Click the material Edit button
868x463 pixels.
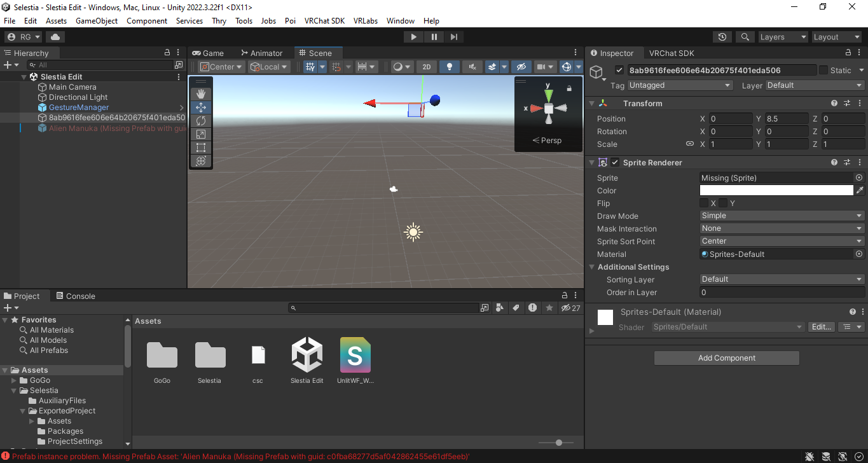[x=821, y=327]
